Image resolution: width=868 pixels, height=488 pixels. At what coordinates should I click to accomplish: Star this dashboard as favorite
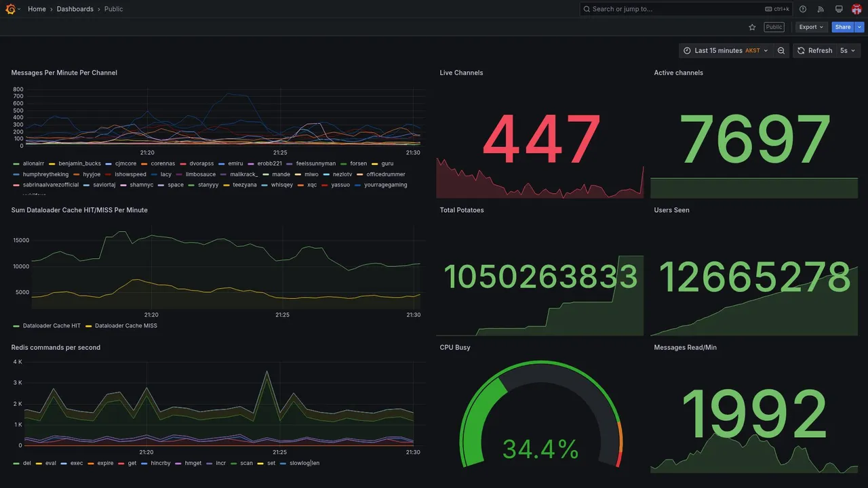tap(752, 27)
